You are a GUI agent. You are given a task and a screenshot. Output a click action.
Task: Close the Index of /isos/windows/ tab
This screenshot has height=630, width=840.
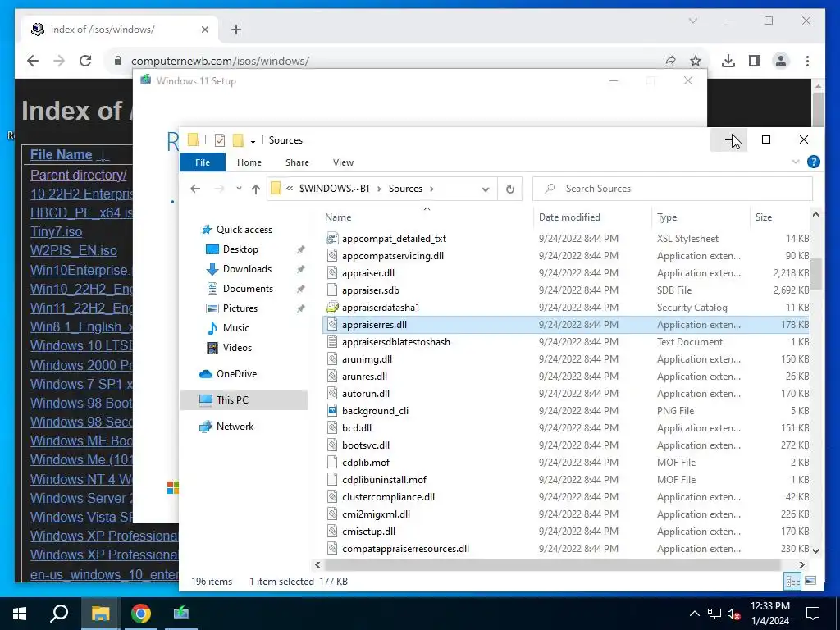click(204, 30)
